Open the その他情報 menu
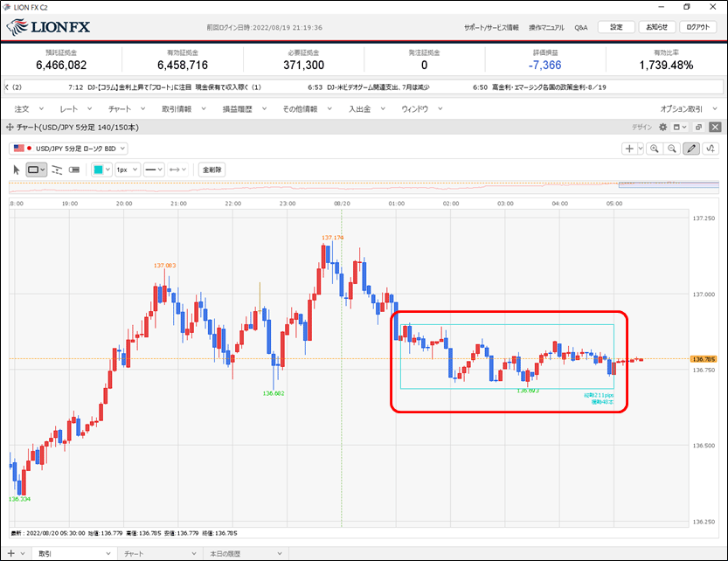The width and height of the screenshot is (728, 561). pyautogui.click(x=308, y=109)
